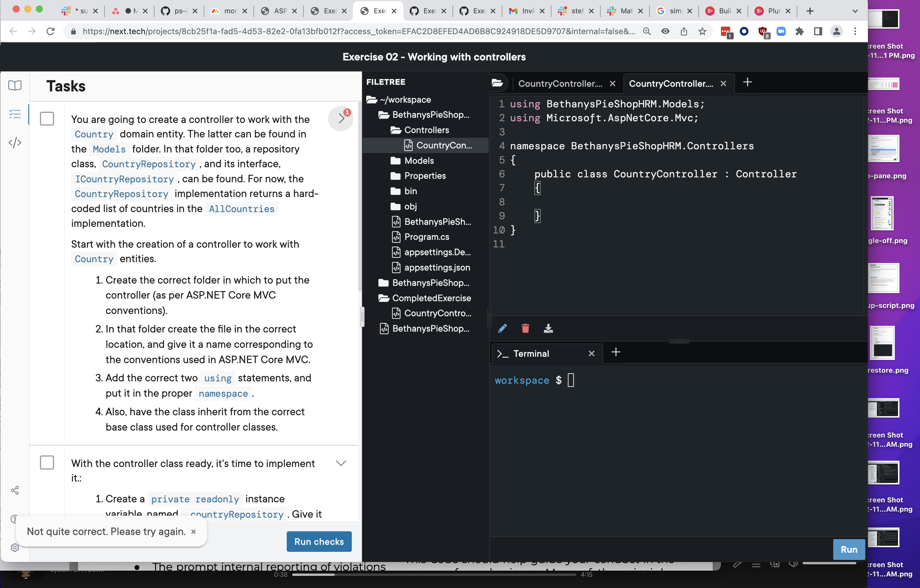The width and height of the screenshot is (920, 588).
Task: Check the checkbox for the first task
Action: tap(47, 119)
